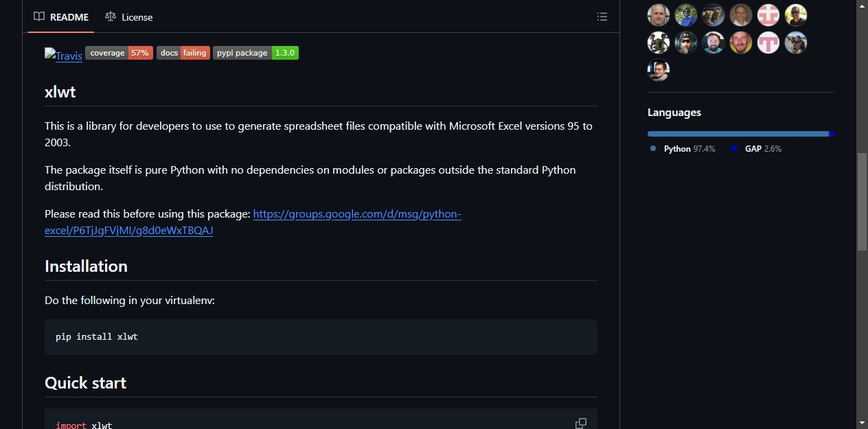Open the pink contributor avatar in top row
Image resolution: width=868 pixels, height=429 pixels.
pos(768,15)
